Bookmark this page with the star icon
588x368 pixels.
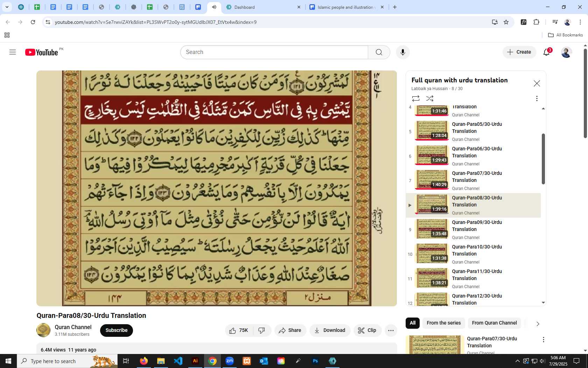[x=506, y=22]
